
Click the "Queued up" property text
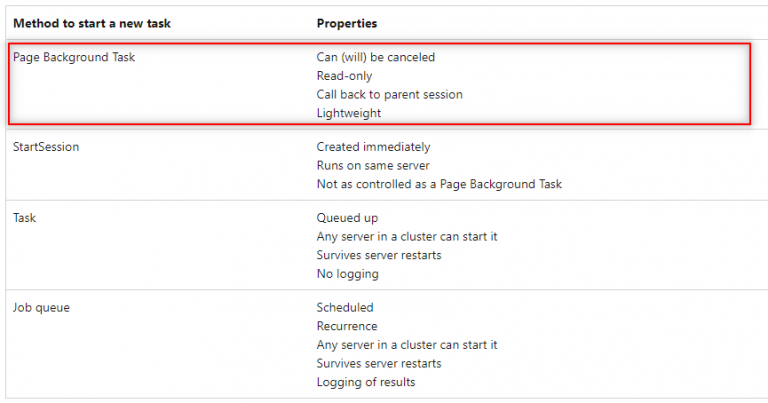[347, 217]
